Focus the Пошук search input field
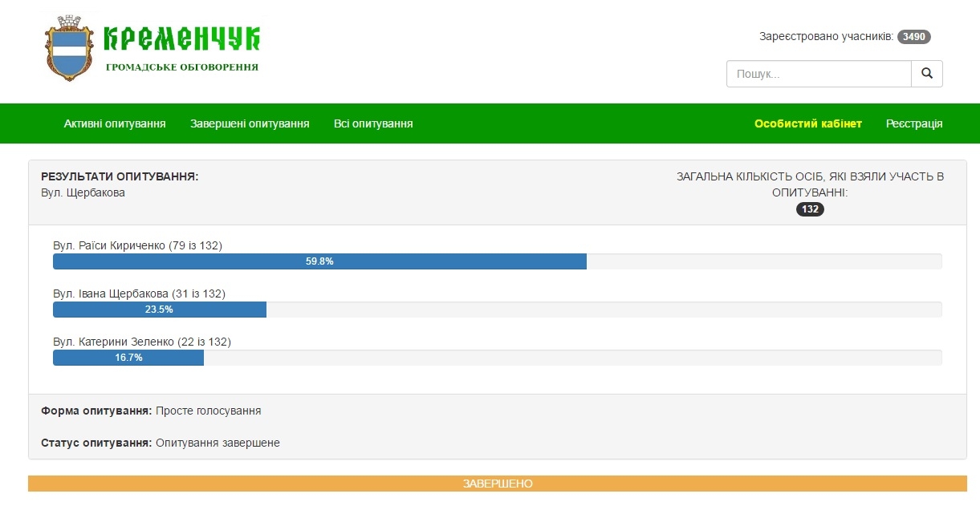980x510 pixels. [x=819, y=74]
